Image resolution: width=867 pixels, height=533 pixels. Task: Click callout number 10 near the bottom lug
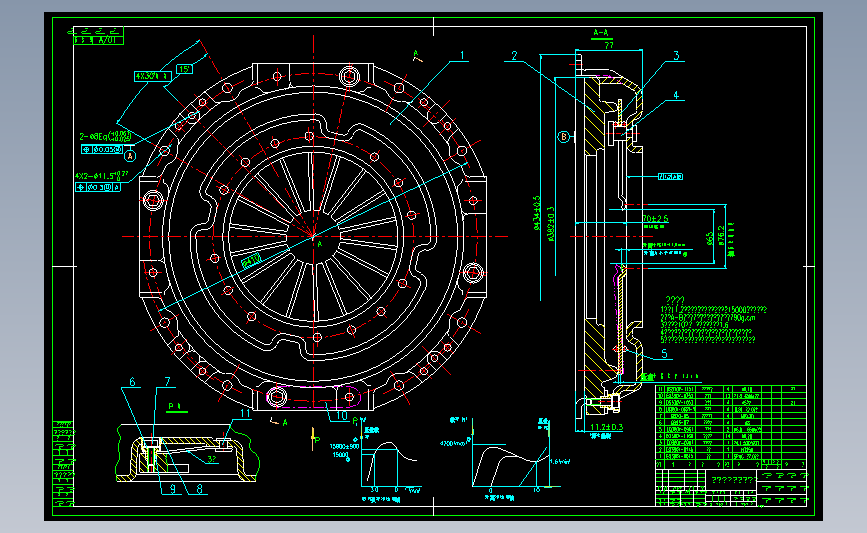[342, 415]
